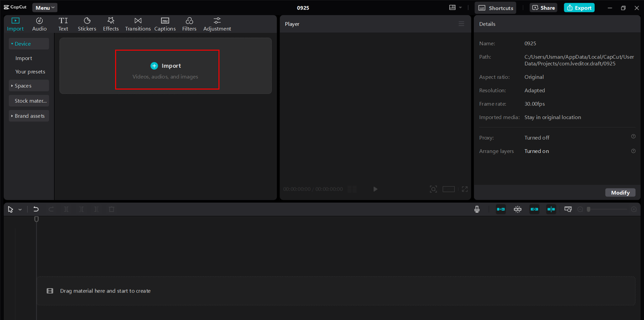This screenshot has width=644, height=320.
Task: Expand the Spaces section in sidebar
Action: 29,86
